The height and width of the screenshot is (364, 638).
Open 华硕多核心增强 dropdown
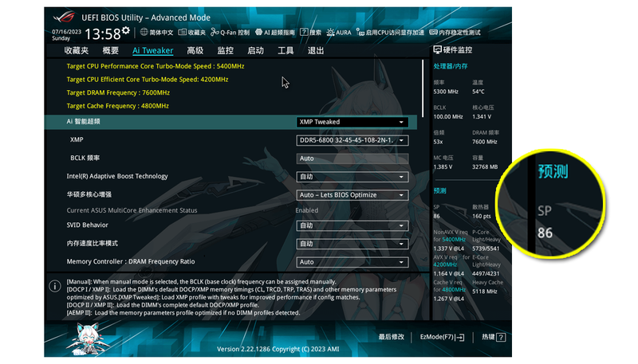[352, 195]
